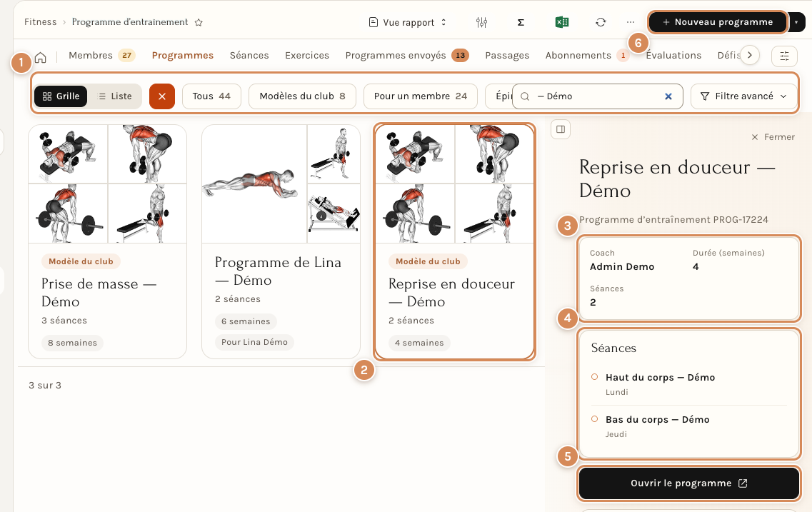Open Prise de masse — Démo card
Viewport: 812px width, 512px height.
107,241
